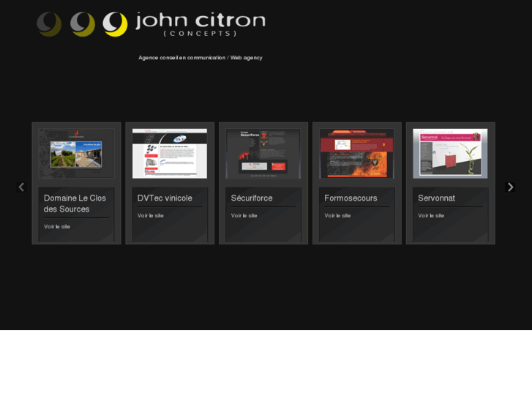
Task: Click the Formosecours title
Action: click(x=351, y=198)
